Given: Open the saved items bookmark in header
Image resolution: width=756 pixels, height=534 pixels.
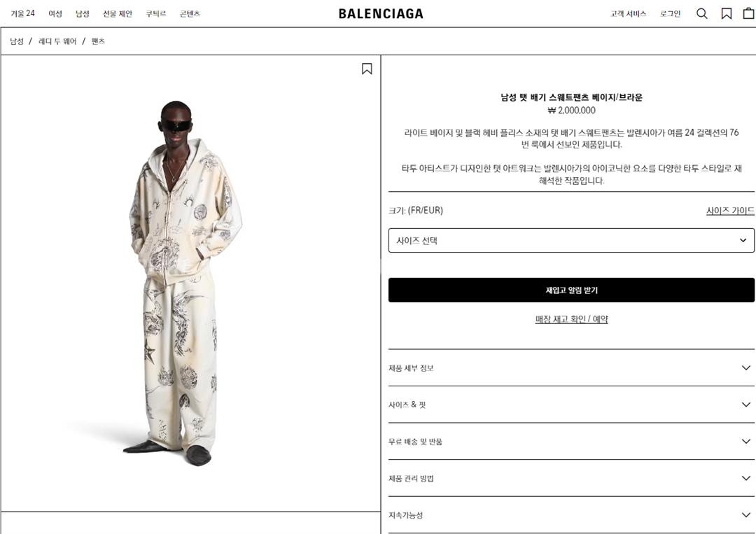Looking at the screenshot, I should pyautogui.click(x=726, y=13).
